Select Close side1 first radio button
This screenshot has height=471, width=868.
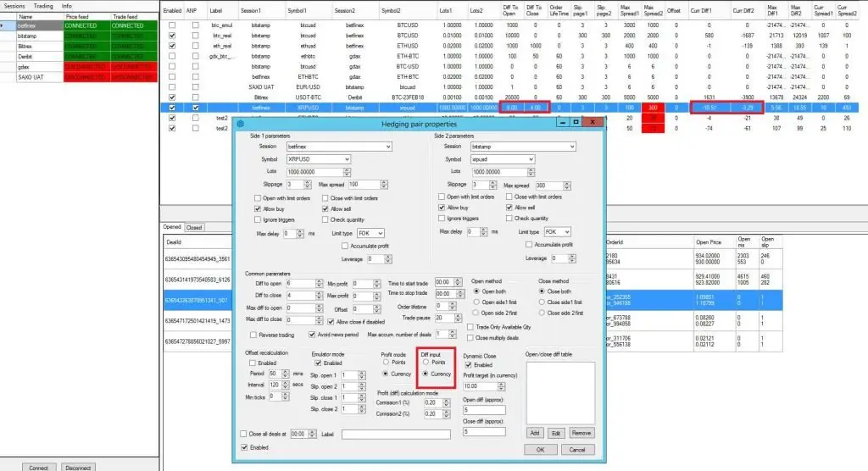(542, 302)
